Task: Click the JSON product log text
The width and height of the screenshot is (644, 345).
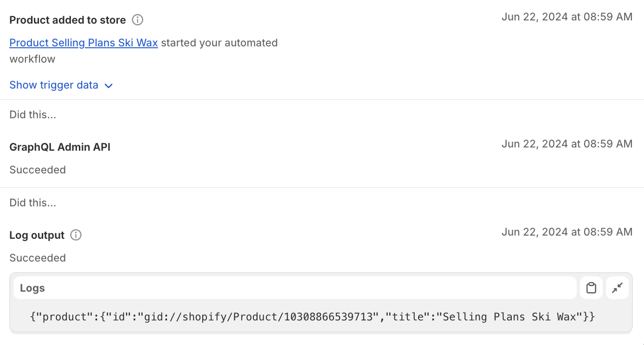Action: point(312,317)
